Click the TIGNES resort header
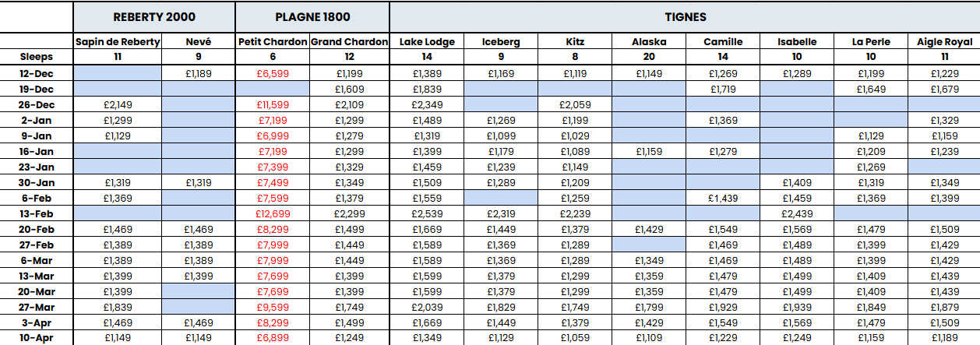The width and height of the screenshot is (980, 345). click(x=685, y=17)
